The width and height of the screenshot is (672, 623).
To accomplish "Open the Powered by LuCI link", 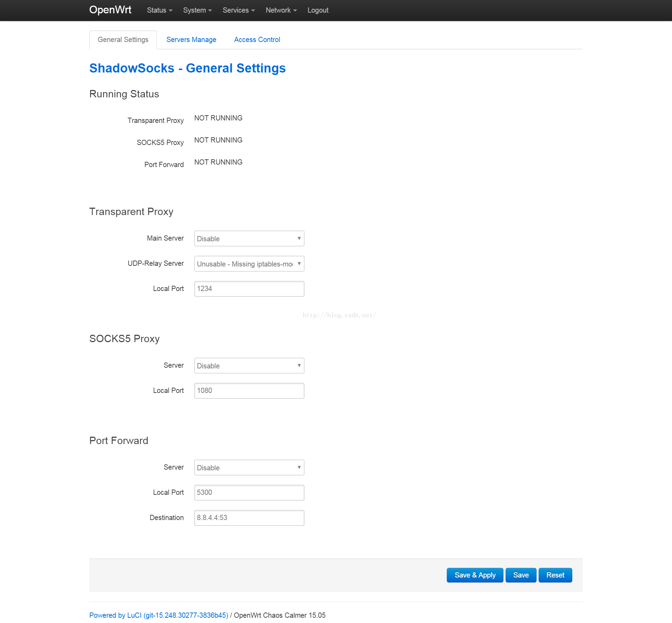I will 159,615.
